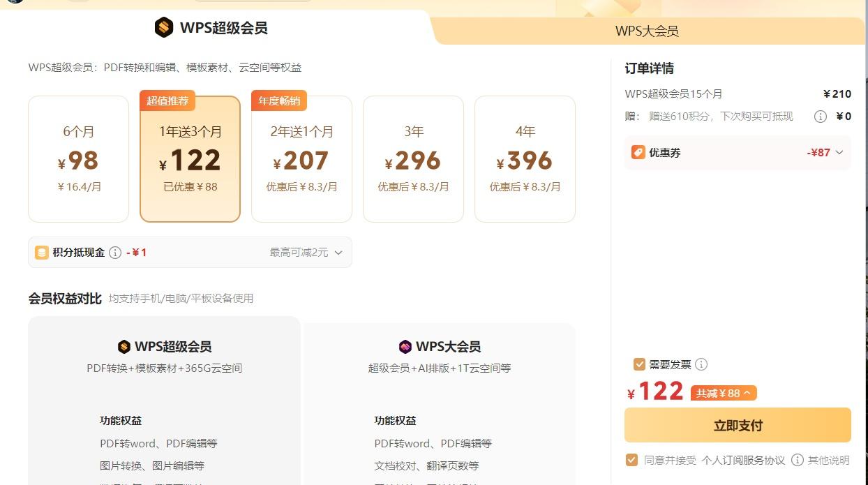This screenshot has width=868, height=485.
Task: Select the 1年送3个月 ¥122 plan card
Action: [190, 159]
